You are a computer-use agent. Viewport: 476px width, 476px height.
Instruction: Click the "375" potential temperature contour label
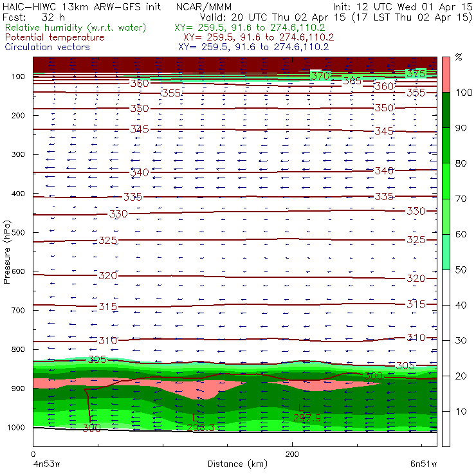pyautogui.click(x=416, y=74)
